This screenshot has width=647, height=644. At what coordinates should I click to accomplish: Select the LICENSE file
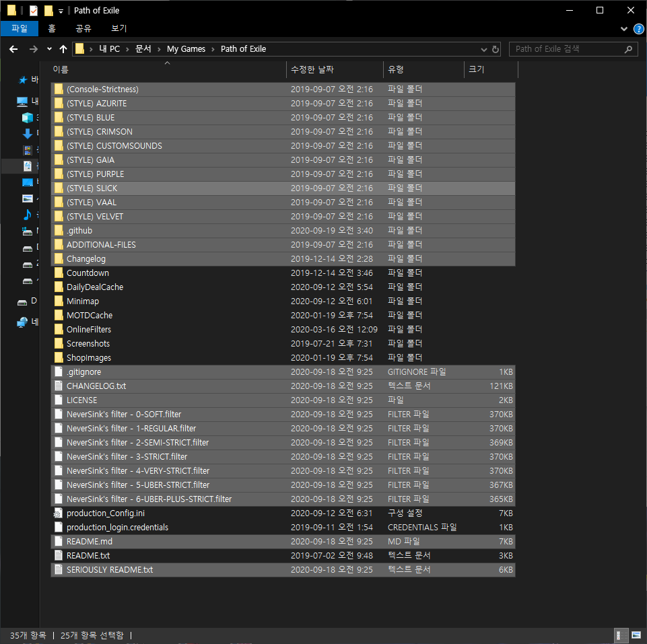pyautogui.click(x=283, y=400)
